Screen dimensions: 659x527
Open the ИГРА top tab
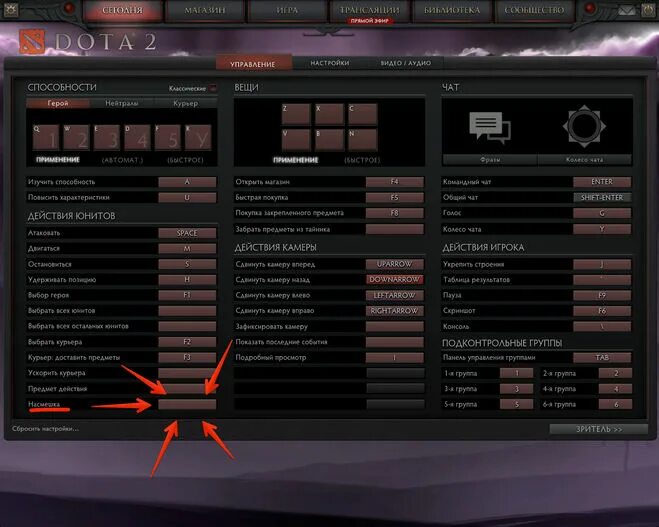287,10
